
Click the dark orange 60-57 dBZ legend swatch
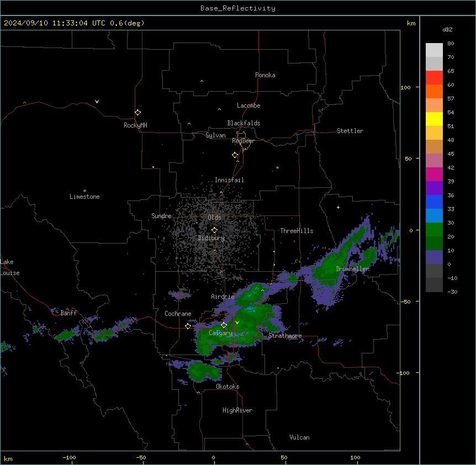click(434, 91)
